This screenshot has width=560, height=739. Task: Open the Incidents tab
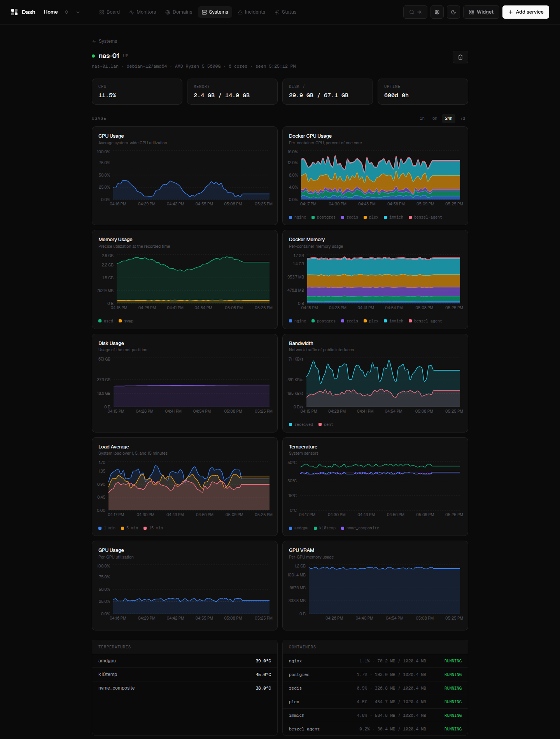click(251, 12)
